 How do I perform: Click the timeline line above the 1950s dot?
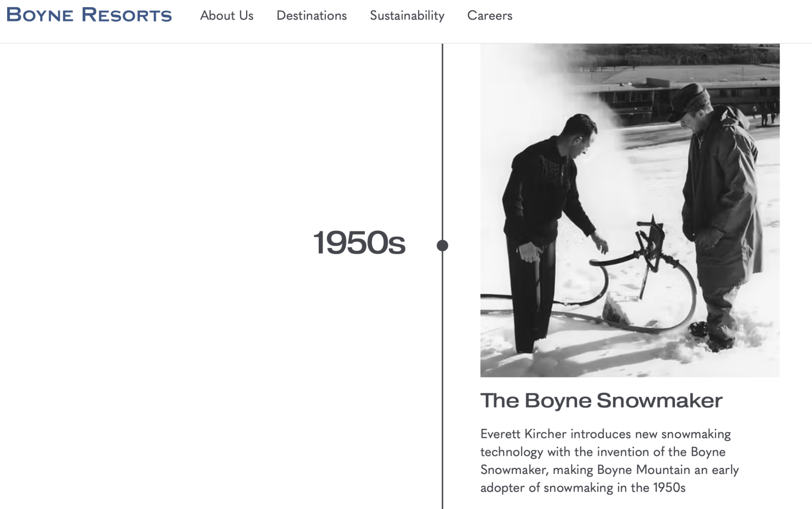[x=443, y=127]
